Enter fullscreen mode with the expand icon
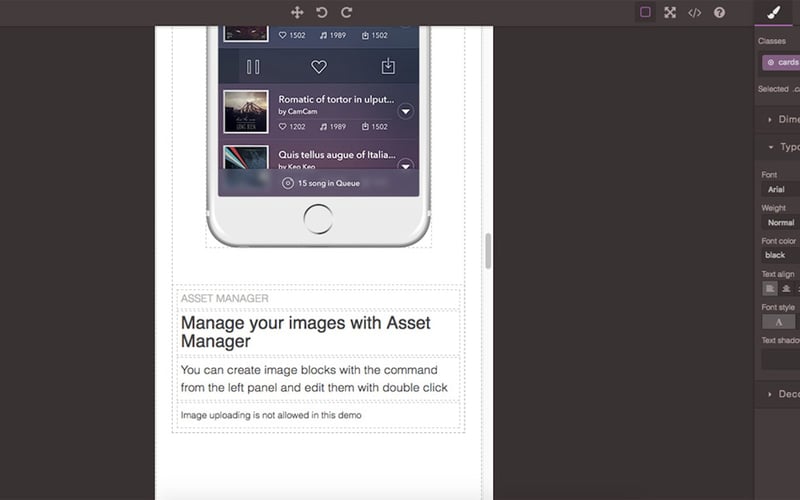Image resolution: width=800 pixels, height=500 pixels. [x=670, y=12]
